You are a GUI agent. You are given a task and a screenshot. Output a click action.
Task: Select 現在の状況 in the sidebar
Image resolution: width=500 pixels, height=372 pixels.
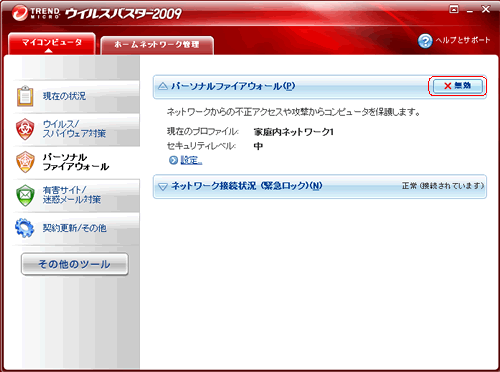pos(76,96)
